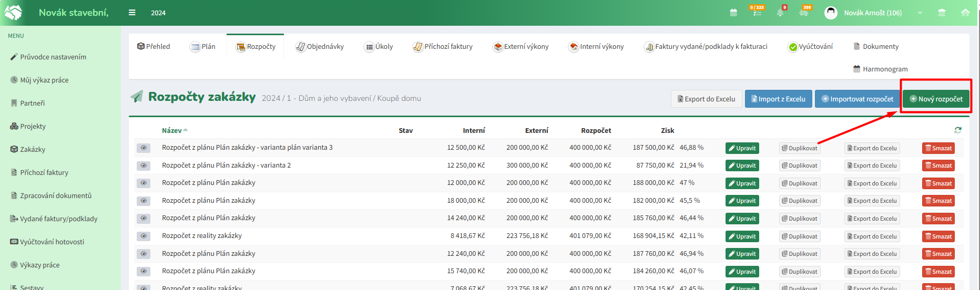Open the Příchozí faktury tab

coord(443,46)
